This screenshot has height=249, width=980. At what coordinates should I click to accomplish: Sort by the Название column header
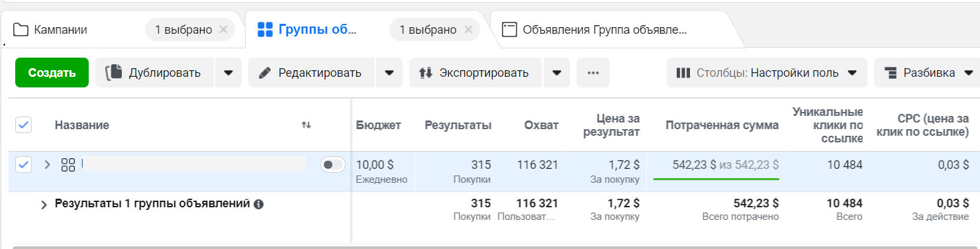[82, 125]
